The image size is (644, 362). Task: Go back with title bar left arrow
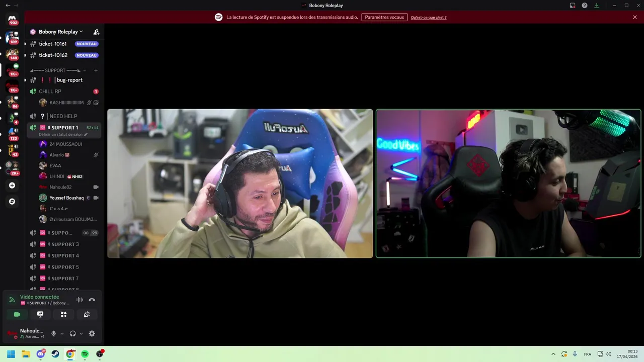(8, 6)
